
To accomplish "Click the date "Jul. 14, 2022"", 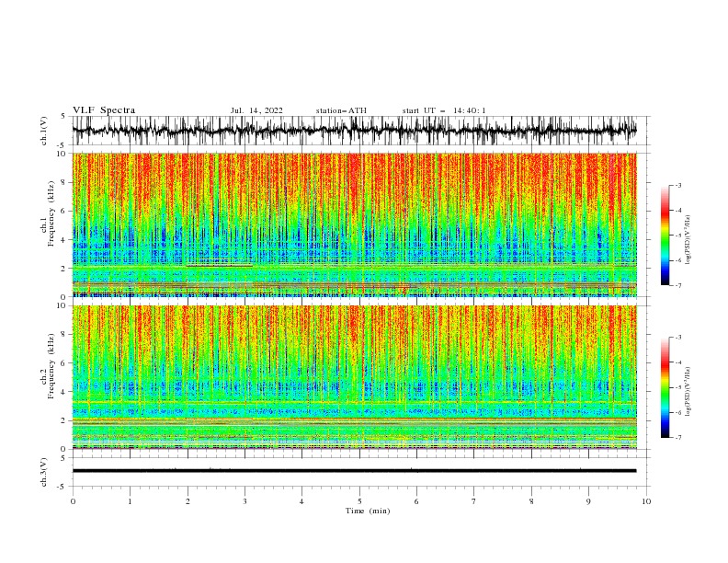I will point(256,110).
